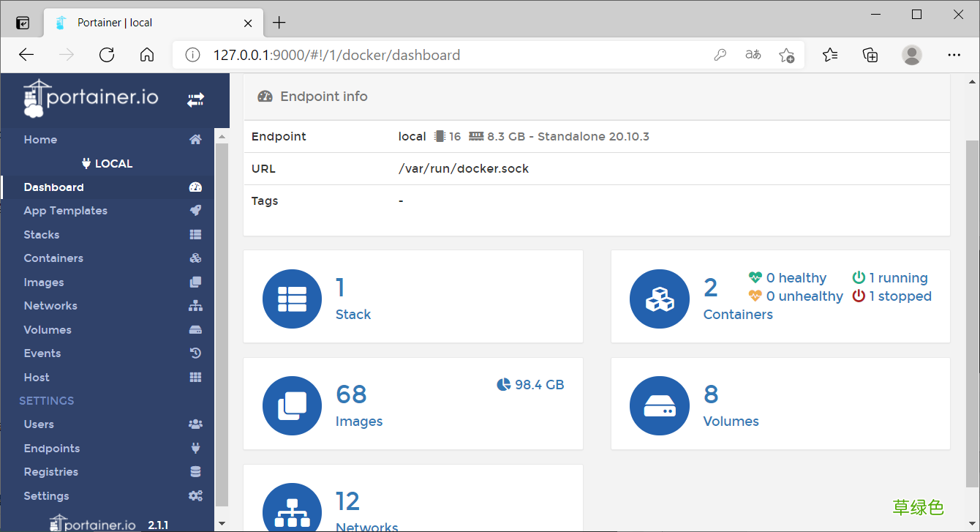Open Host using the grid icon
The height and width of the screenshot is (532, 980).
(x=195, y=377)
